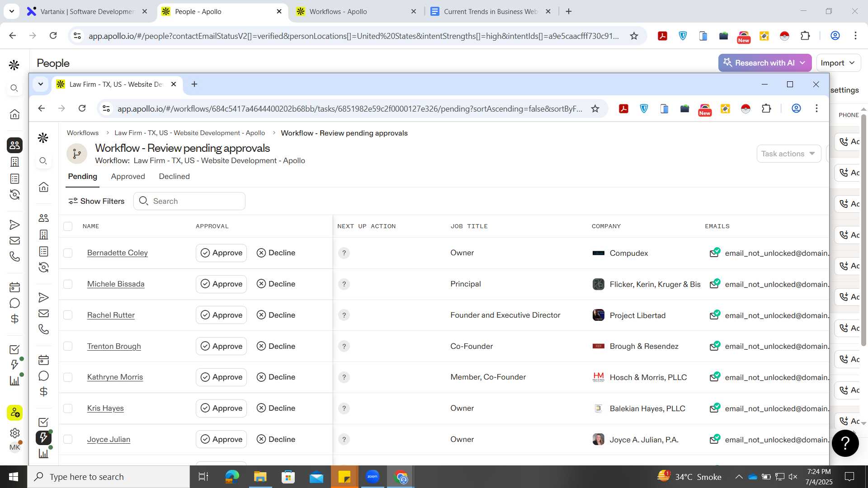
Task: Open the People icon in workflow sidebar
Action: [x=43, y=218]
